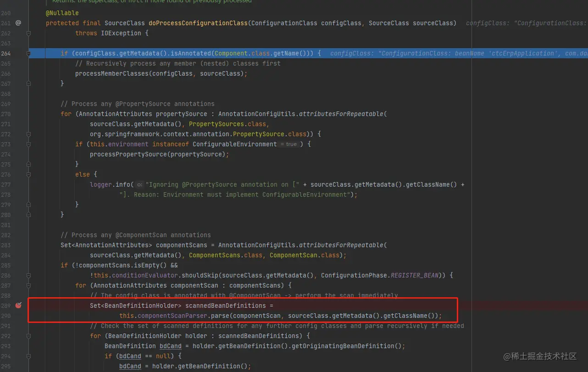Click the '= true' inlay hint on line 273
This screenshot has width=588, height=372.
pyautogui.click(x=289, y=144)
